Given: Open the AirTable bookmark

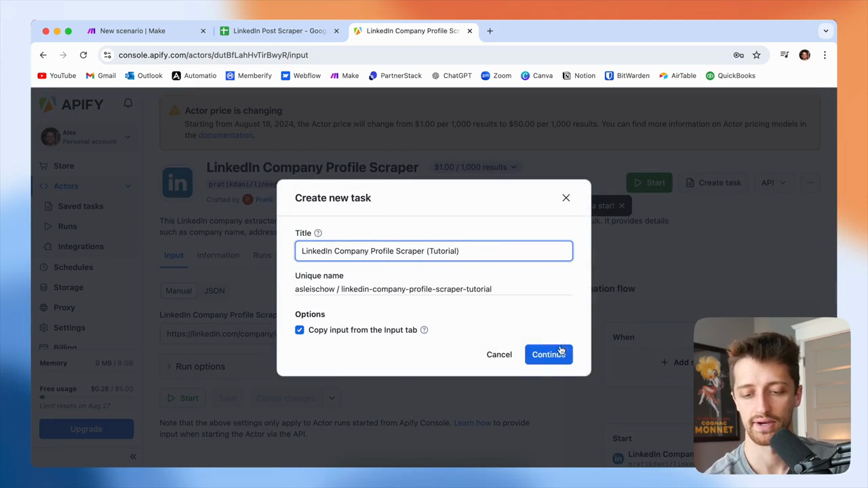Looking at the screenshot, I should pos(677,76).
